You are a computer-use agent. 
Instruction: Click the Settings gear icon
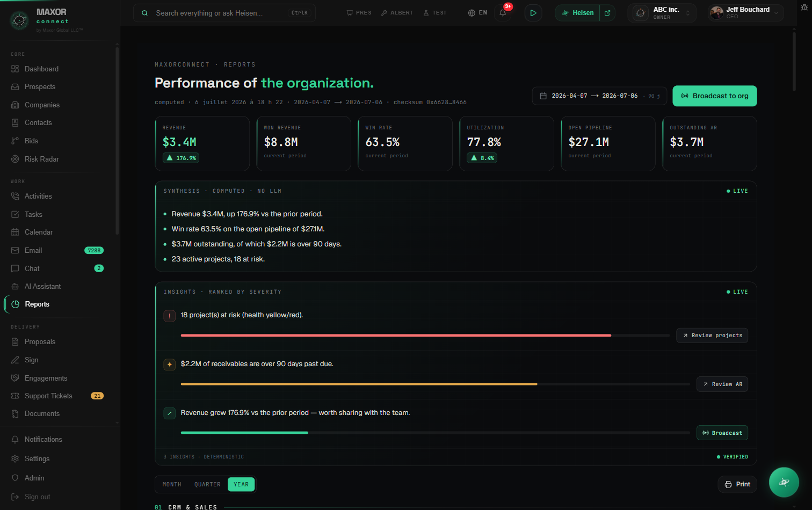(15, 458)
